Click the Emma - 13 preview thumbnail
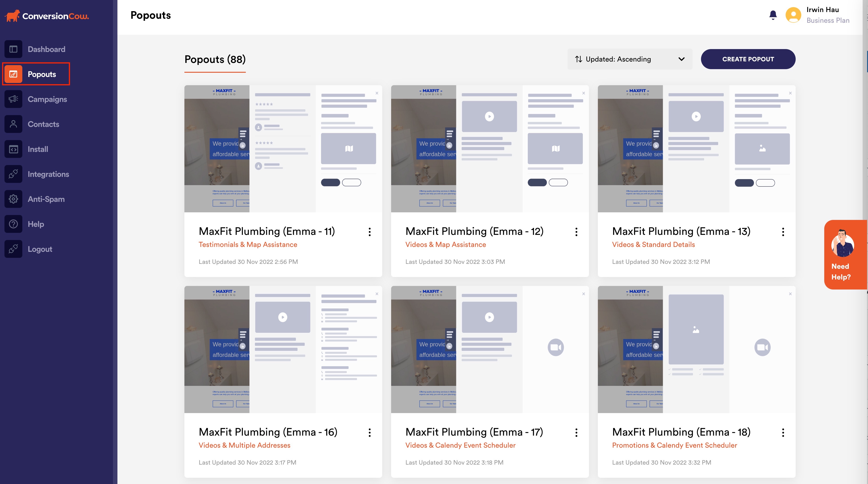Viewport: 868px width, 484px height. (x=697, y=149)
